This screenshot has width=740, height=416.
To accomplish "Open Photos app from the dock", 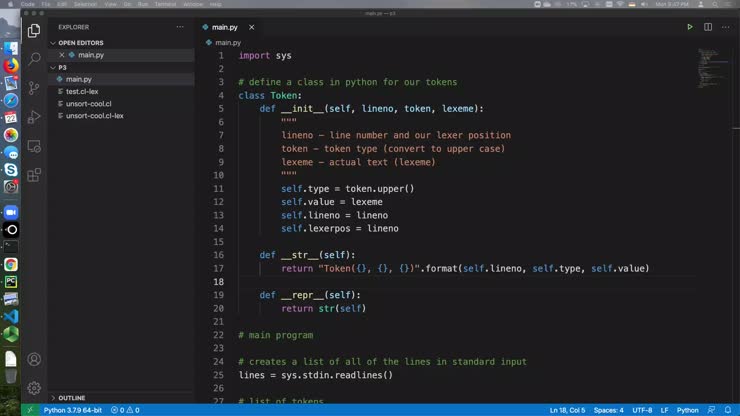I will pyautogui.click(x=11, y=135).
